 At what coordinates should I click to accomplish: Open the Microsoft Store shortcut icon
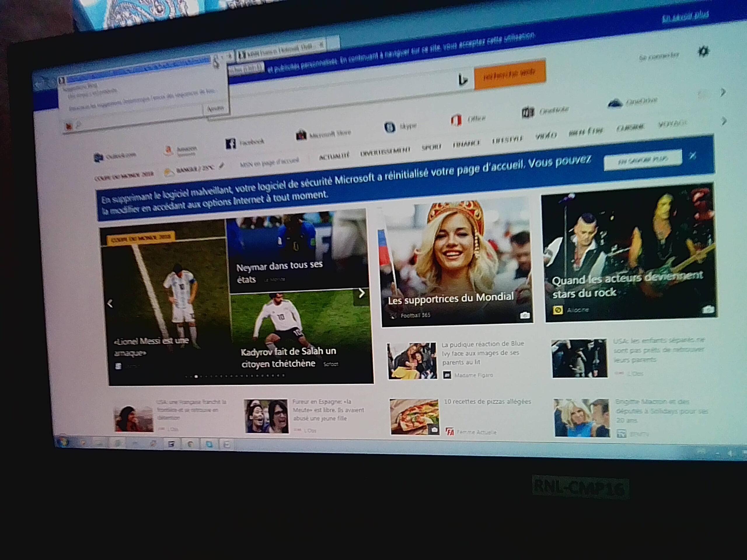point(301,135)
